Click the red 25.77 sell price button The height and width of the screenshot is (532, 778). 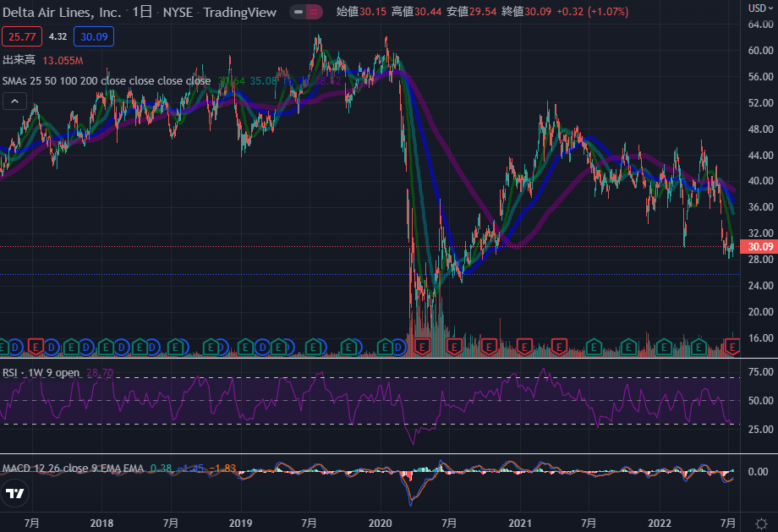pyautogui.click(x=22, y=36)
